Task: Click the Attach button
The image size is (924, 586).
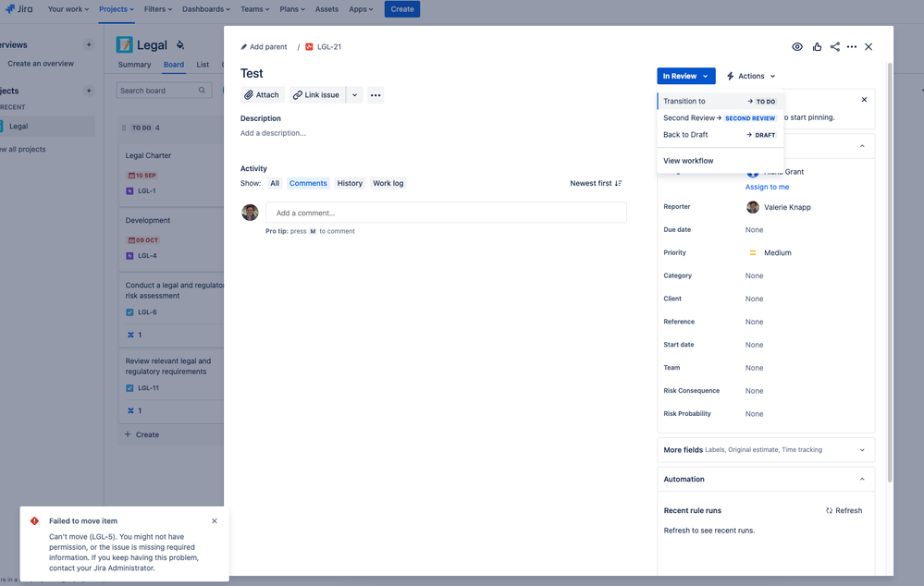Action: (263, 95)
